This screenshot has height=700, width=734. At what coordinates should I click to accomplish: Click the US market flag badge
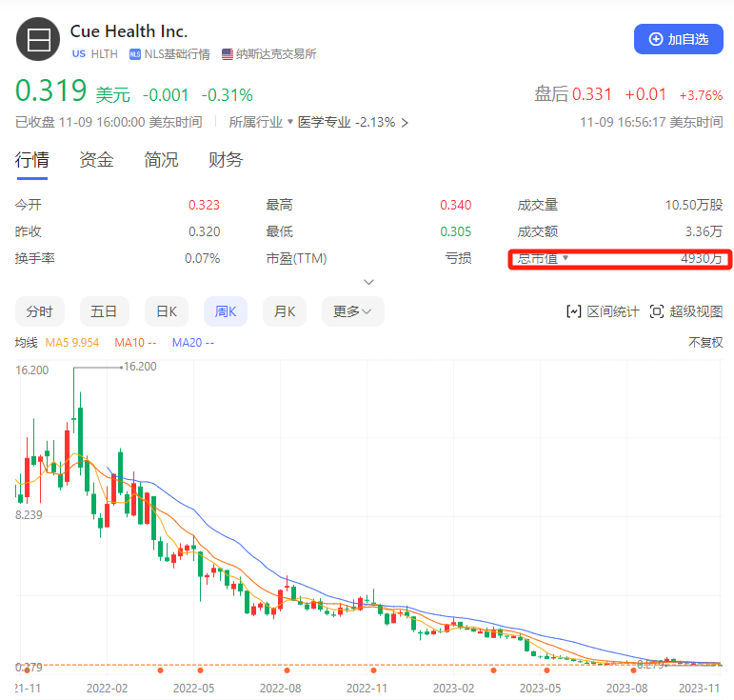78,54
